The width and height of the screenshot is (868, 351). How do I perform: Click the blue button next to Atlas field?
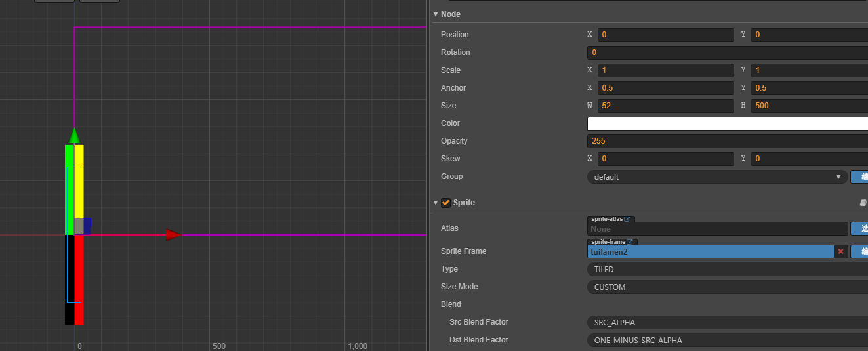coord(859,228)
